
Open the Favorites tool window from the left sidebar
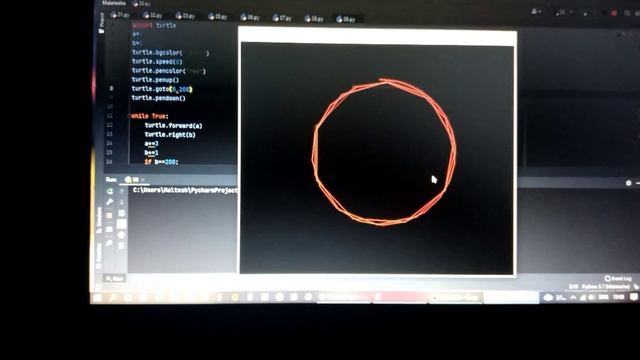(98, 256)
